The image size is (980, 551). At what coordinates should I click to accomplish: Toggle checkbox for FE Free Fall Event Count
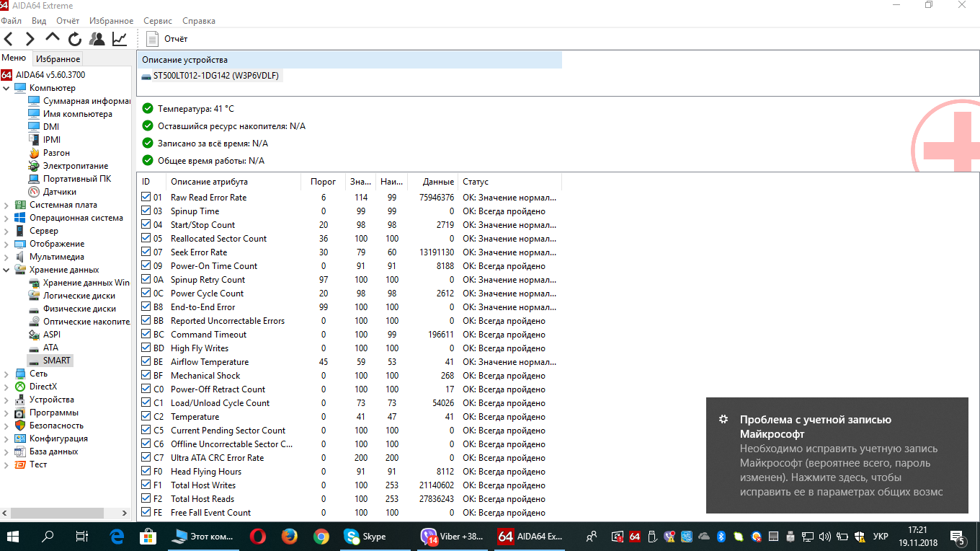pyautogui.click(x=146, y=513)
